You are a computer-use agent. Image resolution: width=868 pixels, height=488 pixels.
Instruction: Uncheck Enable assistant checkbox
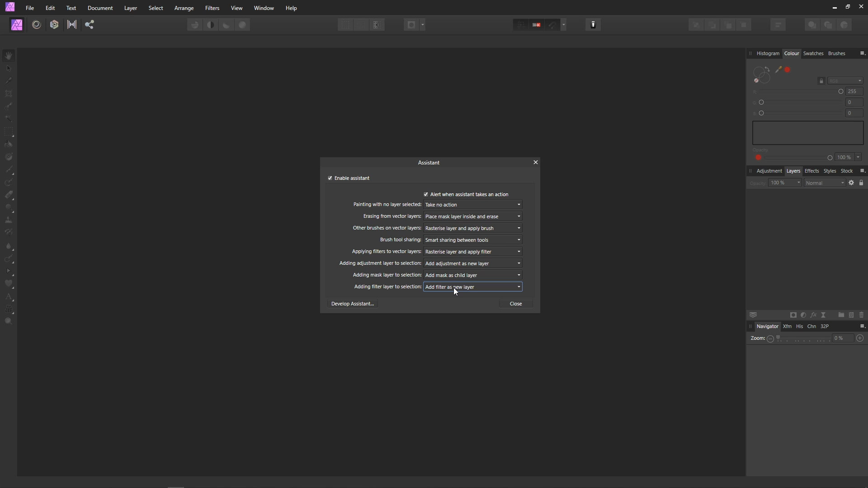pos(330,178)
